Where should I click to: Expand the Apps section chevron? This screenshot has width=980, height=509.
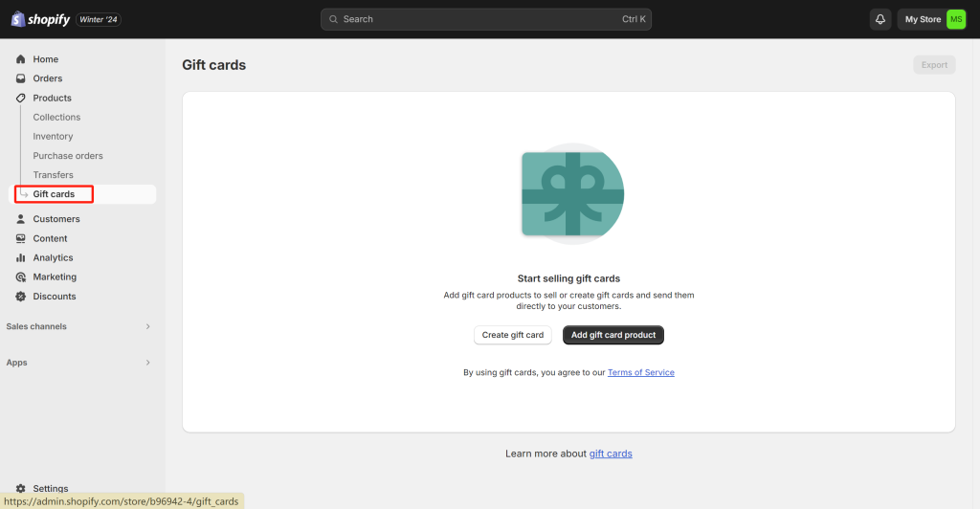coord(148,363)
